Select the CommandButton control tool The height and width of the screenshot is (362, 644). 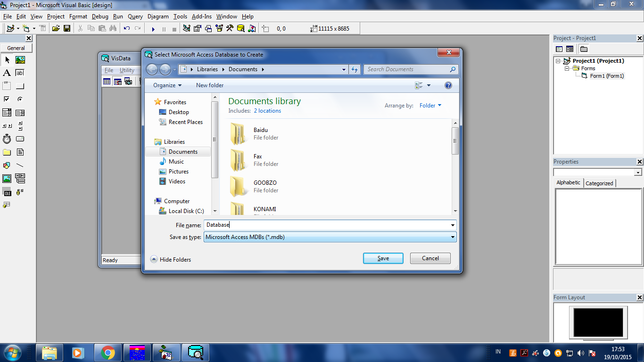click(x=20, y=86)
